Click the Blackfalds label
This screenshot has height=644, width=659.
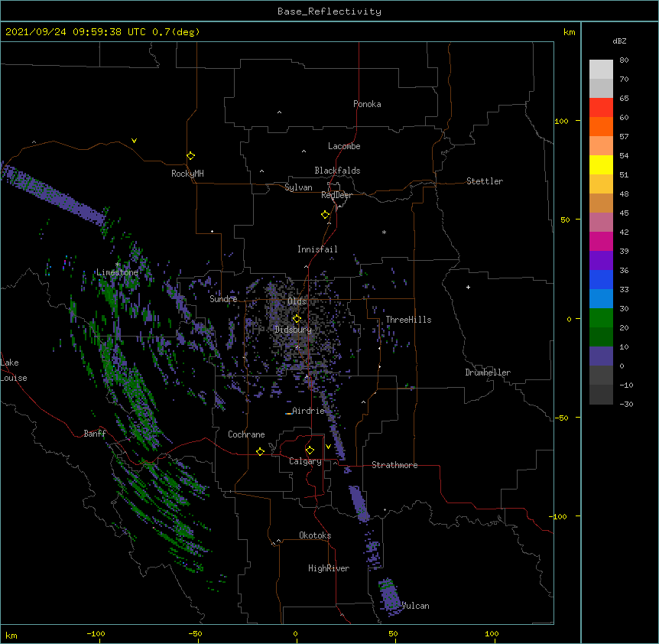pos(337,171)
